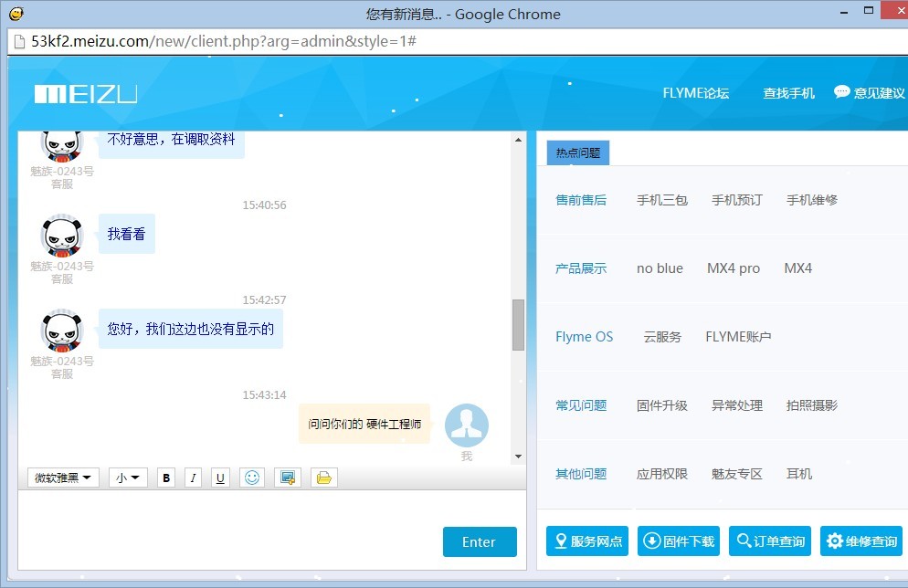The width and height of the screenshot is (908, 588).
Task: Click the magnifier icon in 订单查询
Action: (744, 541)
